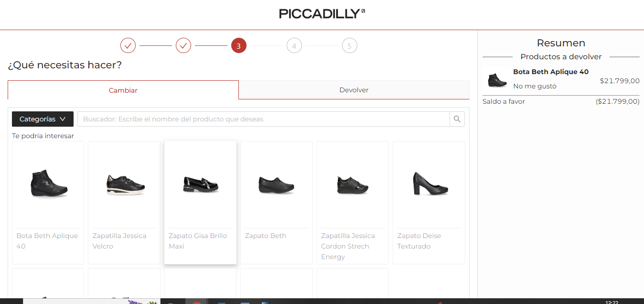The width and height of the screenshot is (644, 304).
Task: Select step 3 circle in progress bar
Action: point(239,46)
